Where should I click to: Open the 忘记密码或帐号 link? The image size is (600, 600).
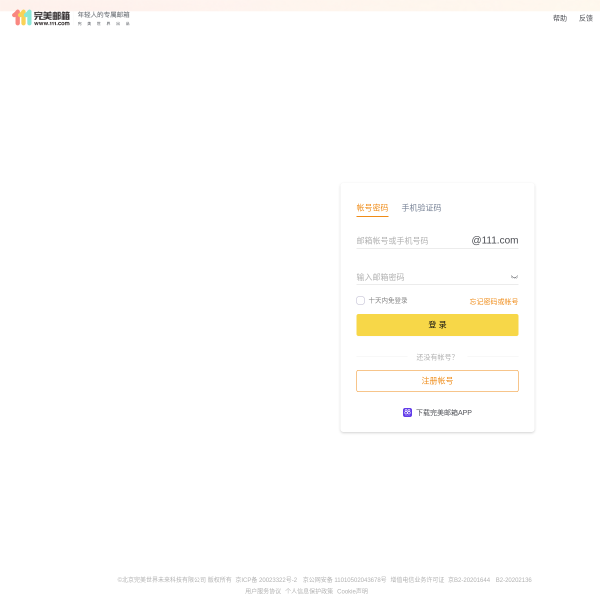point(494,302)
